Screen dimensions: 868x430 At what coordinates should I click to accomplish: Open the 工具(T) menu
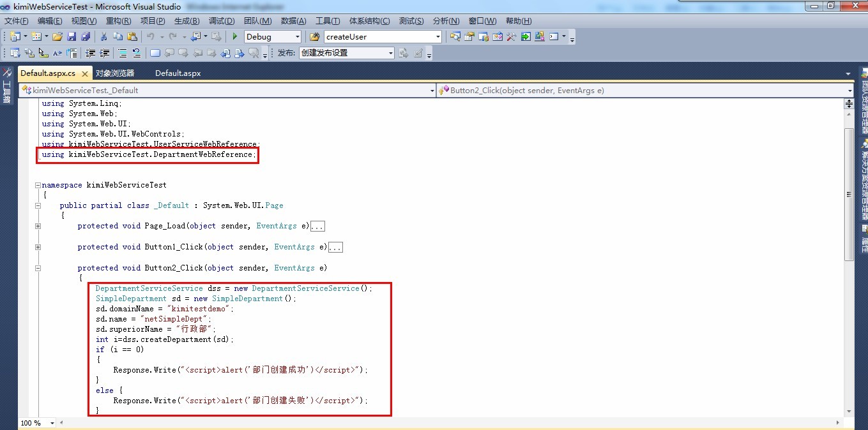(x=328, y=21)
